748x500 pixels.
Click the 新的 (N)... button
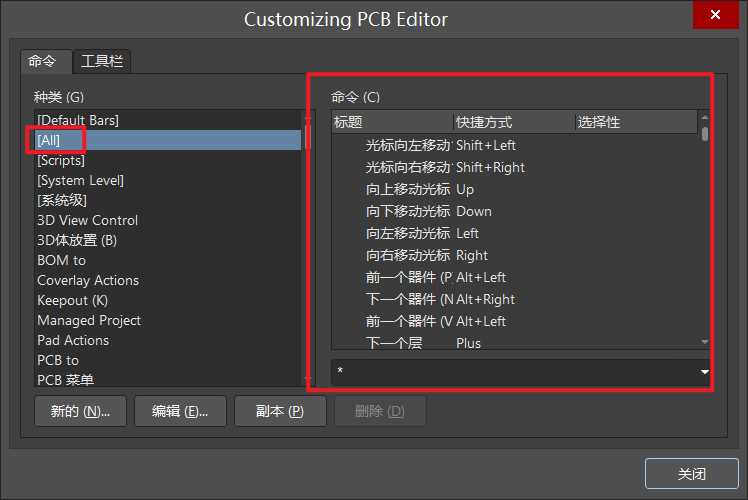click(x=80, y=411)
